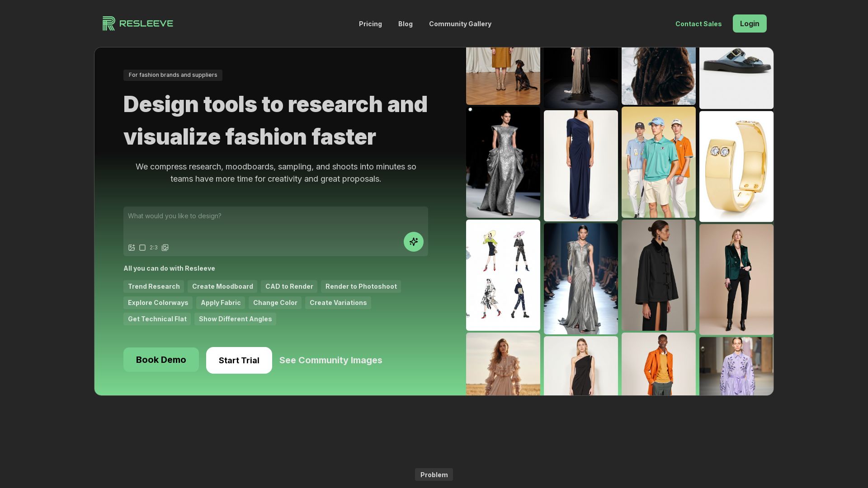Viewport: 868px width, 488px height.
Task: Open the fashion sketches thumbnail
Action: (503, 275)
